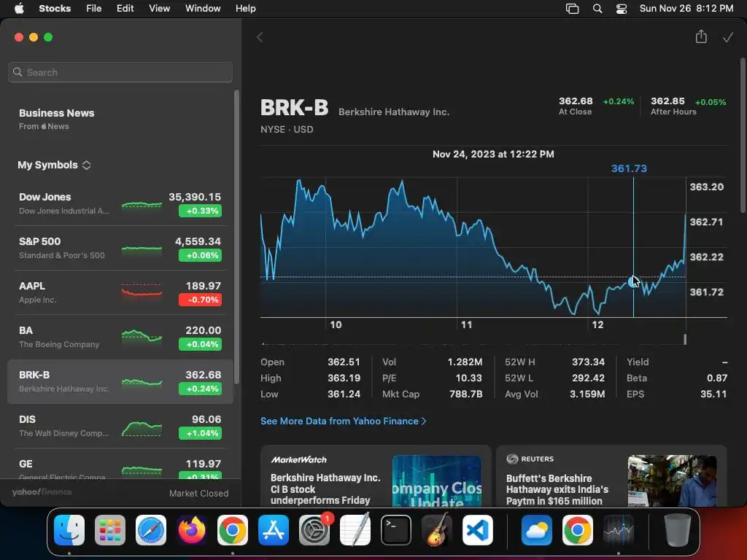Click the Search input field
Screen dimensions: 747x560
(120, 72)
